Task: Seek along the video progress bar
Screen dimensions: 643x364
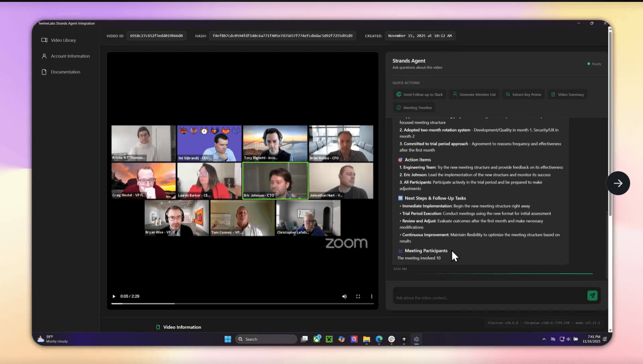Action: [242, 303]
